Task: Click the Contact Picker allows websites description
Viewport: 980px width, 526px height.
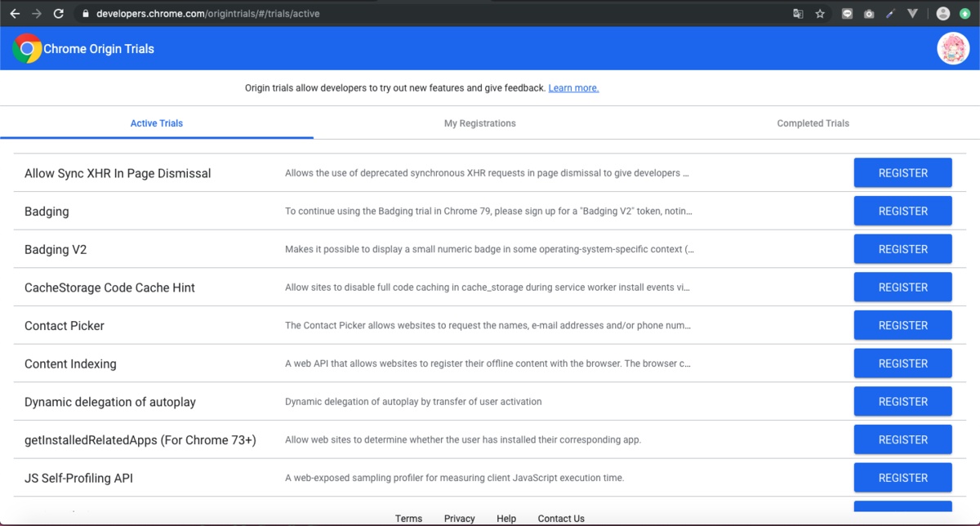Action: [x=488, y=326]
